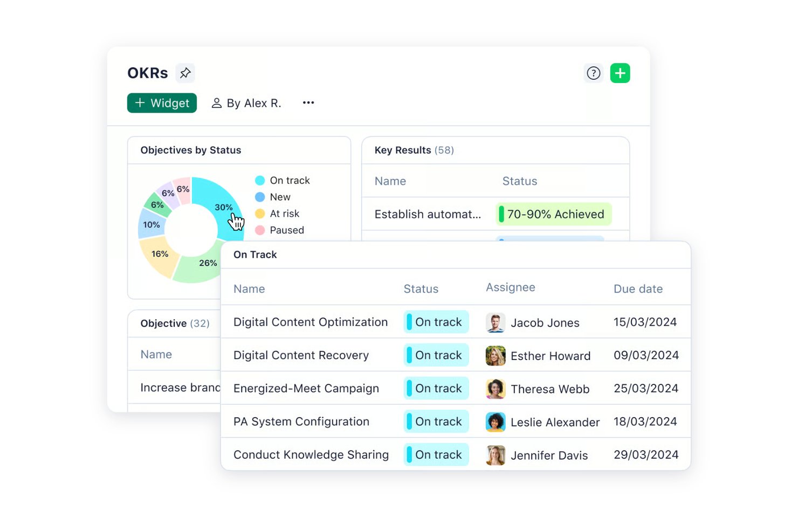Sort by Due date column in popup
Image resolution: width=798 pixels, height=532 pixels.
pyautogui.click(x=638, y=289)
